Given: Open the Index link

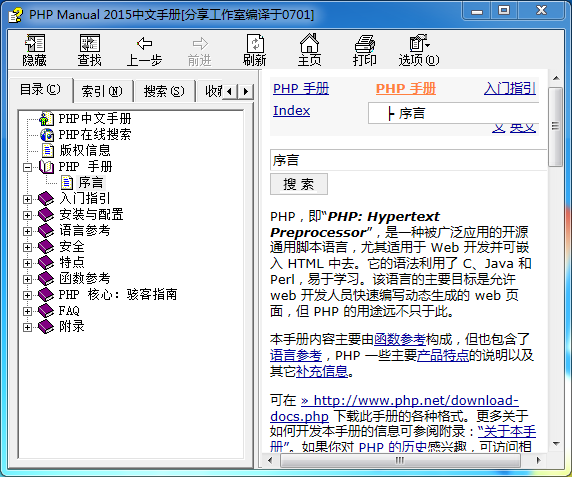Looking at the screenshot, I should pyautogui.click(x=291, y=111).
